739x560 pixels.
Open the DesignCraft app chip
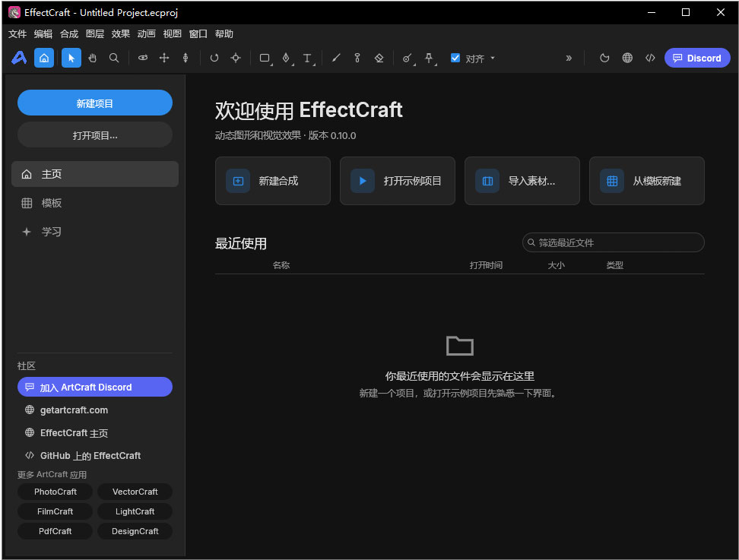coord(135,531)
